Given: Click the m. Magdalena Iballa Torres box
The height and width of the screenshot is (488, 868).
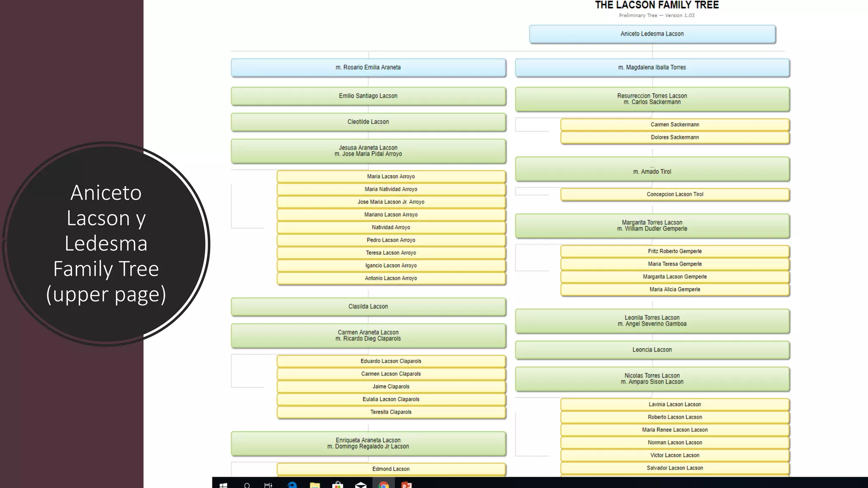Looking at the screenshot, I should pyautogui.click(x=652, y=67).
